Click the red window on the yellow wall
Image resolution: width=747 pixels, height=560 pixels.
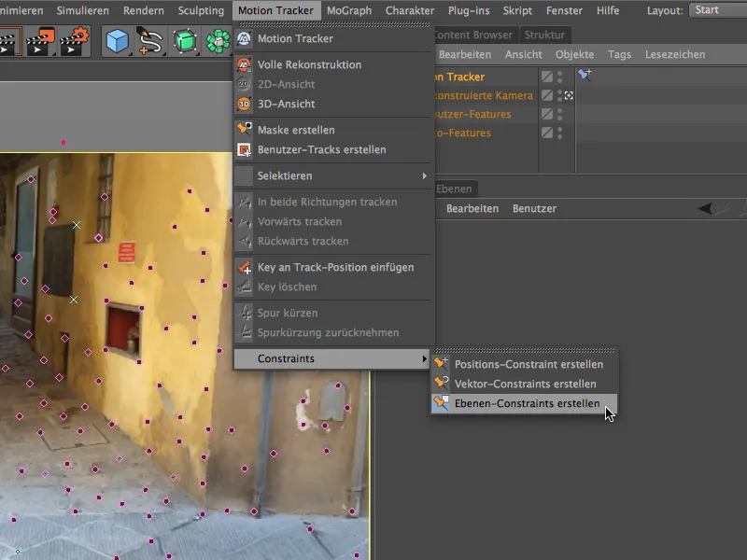(121, 326)
